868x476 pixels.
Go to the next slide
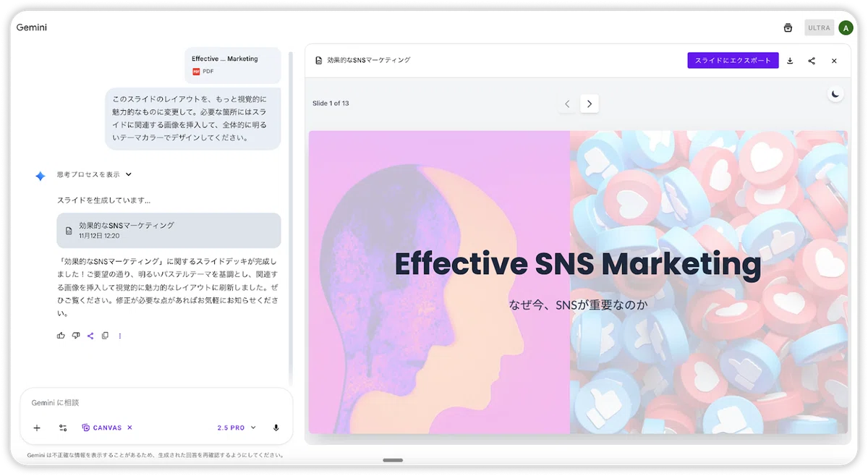point(590,104)
